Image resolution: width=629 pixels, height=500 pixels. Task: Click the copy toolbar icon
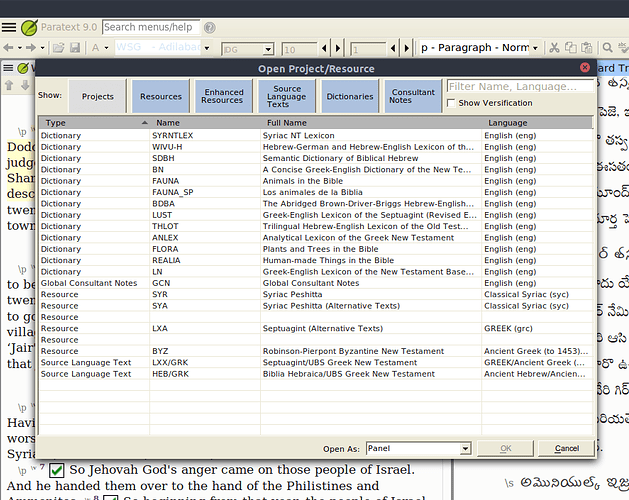click(x=570, y=48)
